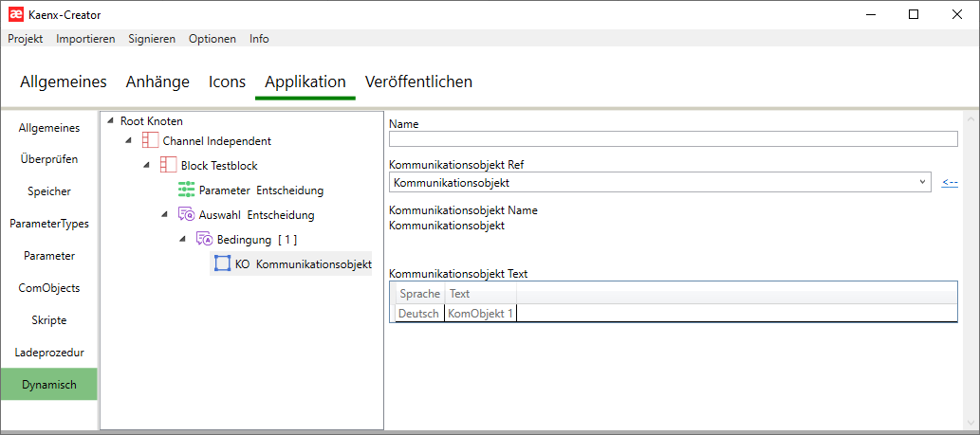Click the blue KO Kommunikationsobjekt icon

(222, 263)
